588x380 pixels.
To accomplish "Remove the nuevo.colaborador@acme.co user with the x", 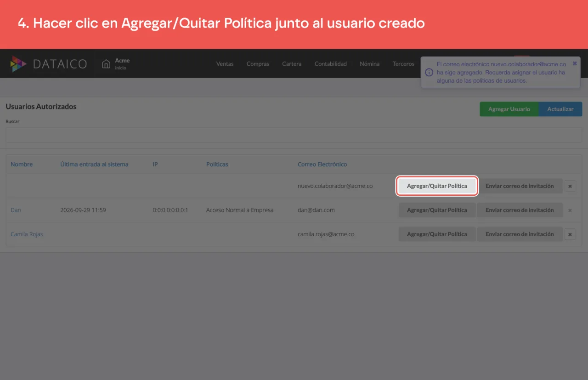I will click(570, 186).
